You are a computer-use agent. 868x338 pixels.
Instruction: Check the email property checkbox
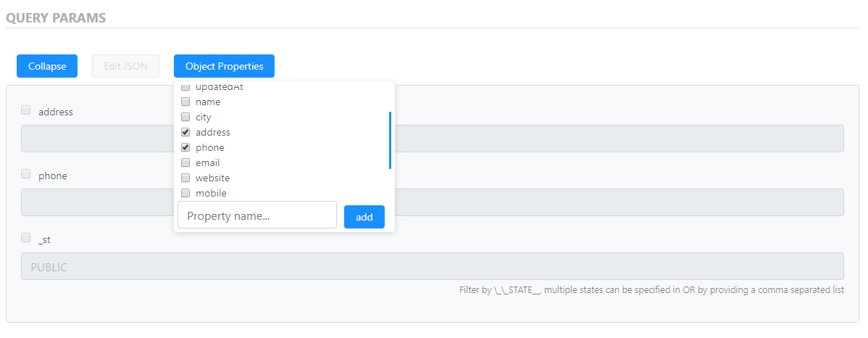(185, 163)
